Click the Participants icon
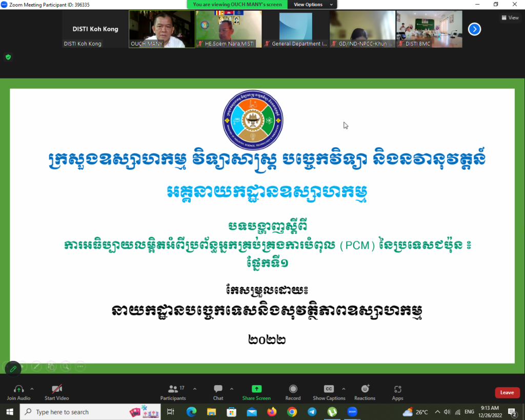This screenshot has height=420, width=525. pos(173,389)
